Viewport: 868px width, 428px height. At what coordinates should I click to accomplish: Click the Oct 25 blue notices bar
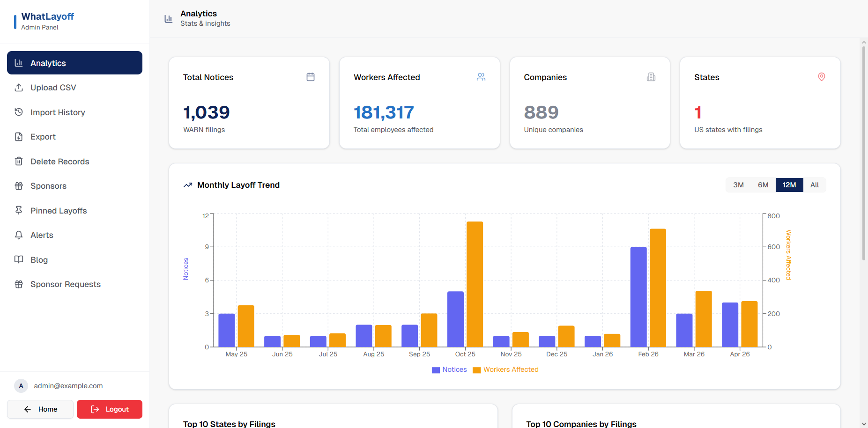coord(455,319)
